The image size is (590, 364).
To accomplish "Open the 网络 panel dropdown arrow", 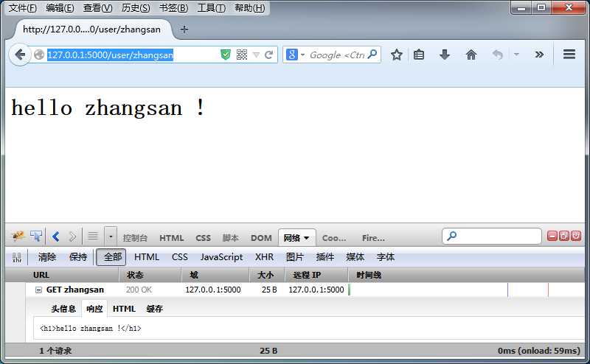I will [306, 238].
